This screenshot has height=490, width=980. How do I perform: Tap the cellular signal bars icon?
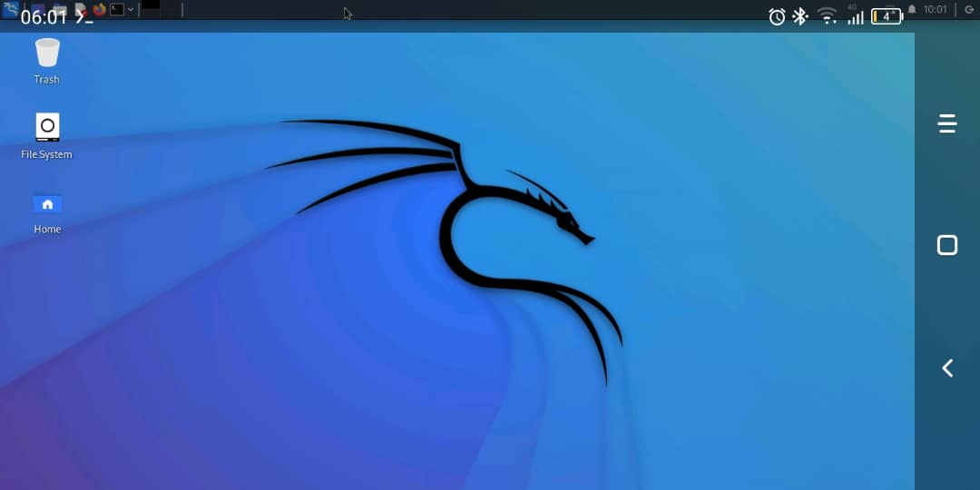855,17
